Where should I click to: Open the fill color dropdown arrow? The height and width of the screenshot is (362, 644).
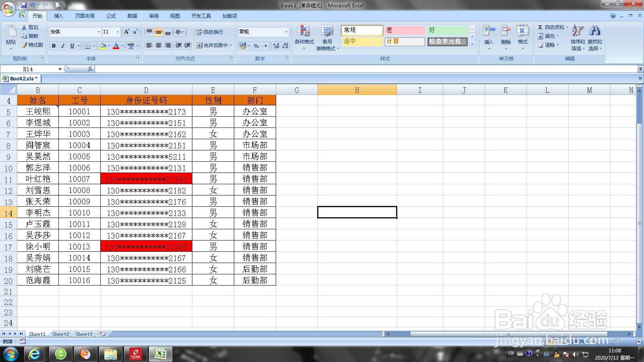(109, 46)
